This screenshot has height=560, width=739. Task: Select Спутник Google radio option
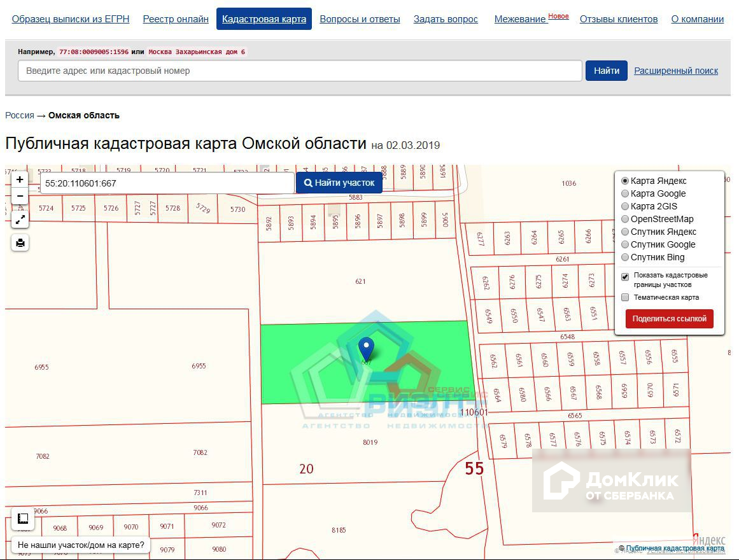625,244
